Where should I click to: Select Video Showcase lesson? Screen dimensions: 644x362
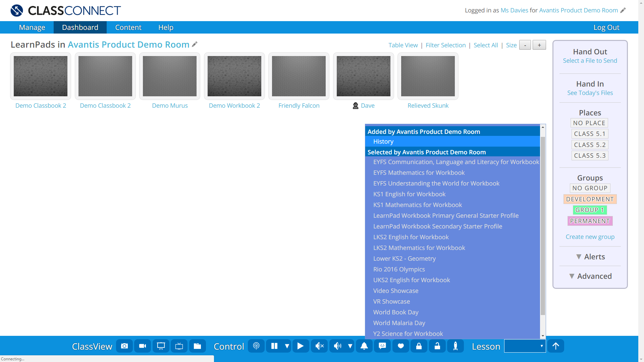coord(452,291)
